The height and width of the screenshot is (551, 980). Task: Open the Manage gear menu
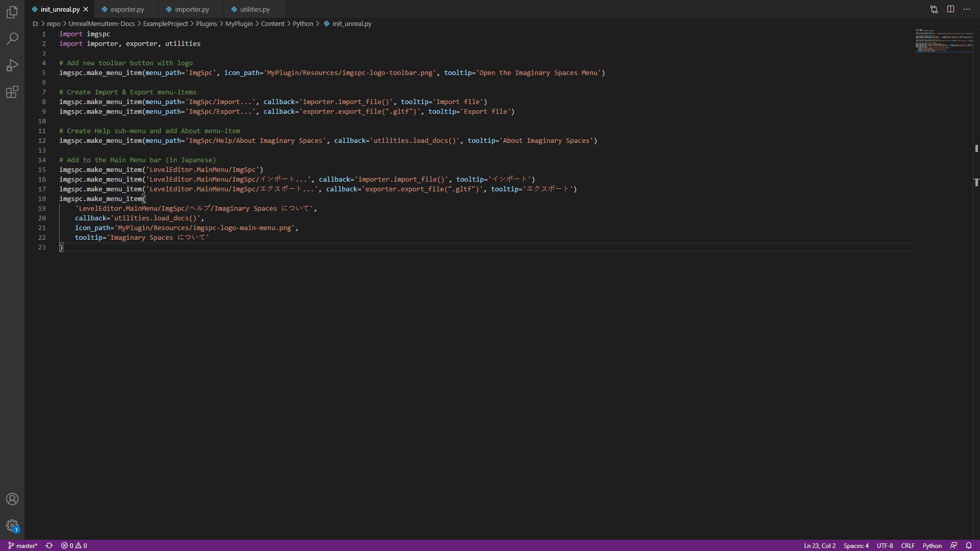[12, 525]
